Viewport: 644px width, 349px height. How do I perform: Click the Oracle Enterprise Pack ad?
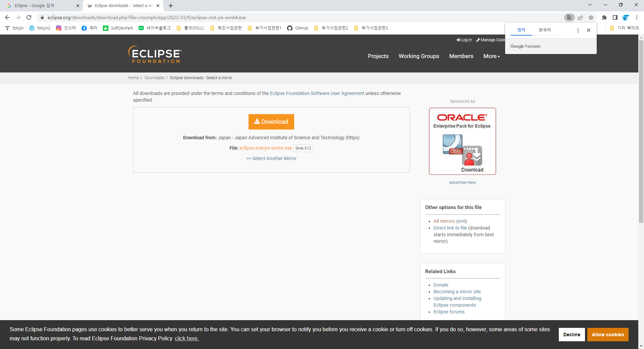(463, 141)
